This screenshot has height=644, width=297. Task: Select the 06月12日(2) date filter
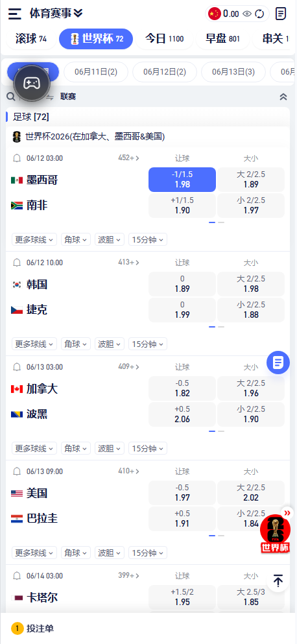(164, 72)
